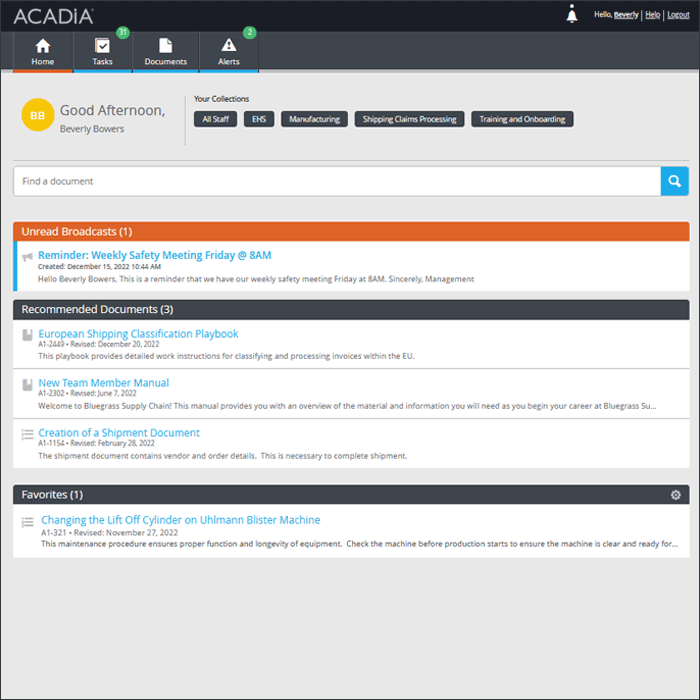Open Creation of a Shipment Document

119,433
